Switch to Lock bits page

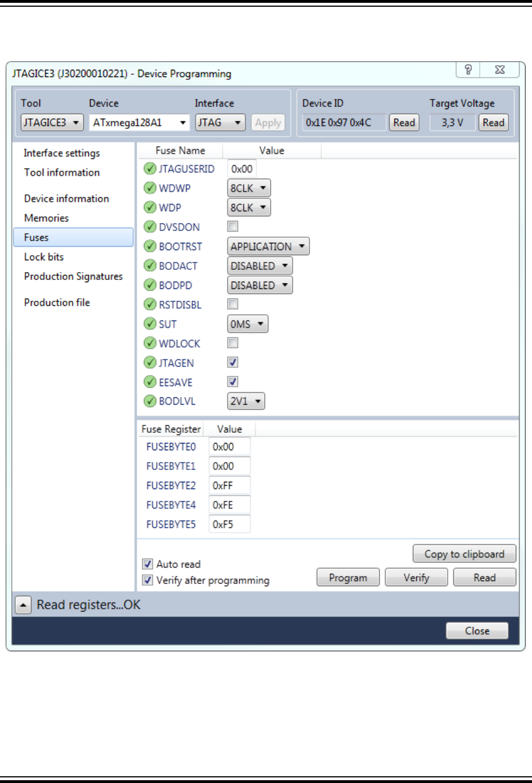(44, 257)
